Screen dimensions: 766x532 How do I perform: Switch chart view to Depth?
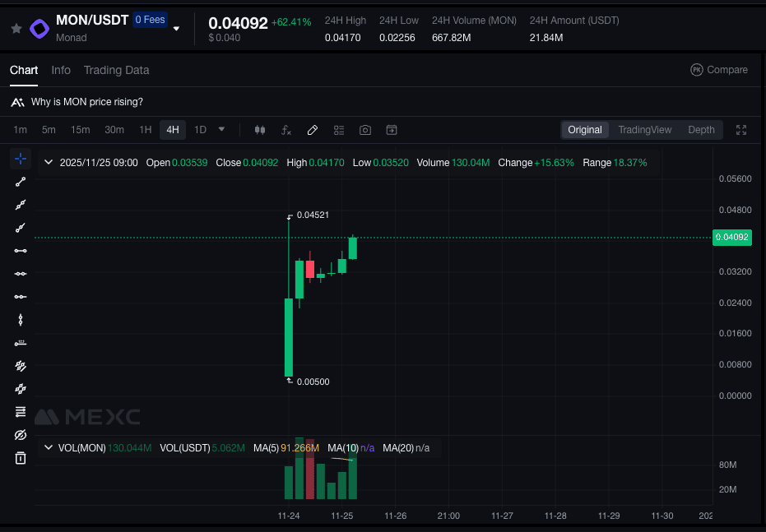click(701, 130)
